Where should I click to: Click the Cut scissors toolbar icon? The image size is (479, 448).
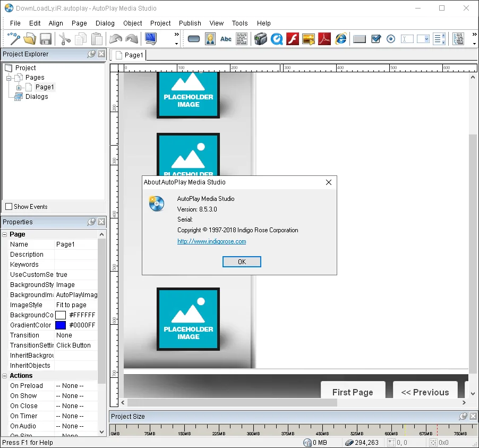[64, 39]
